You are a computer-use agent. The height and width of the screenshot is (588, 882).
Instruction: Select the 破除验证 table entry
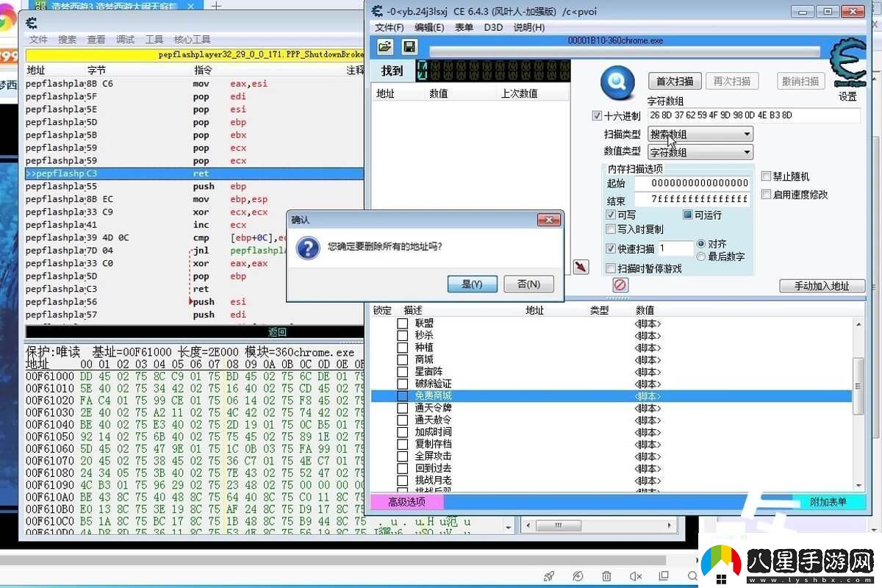tap(434, 384)
